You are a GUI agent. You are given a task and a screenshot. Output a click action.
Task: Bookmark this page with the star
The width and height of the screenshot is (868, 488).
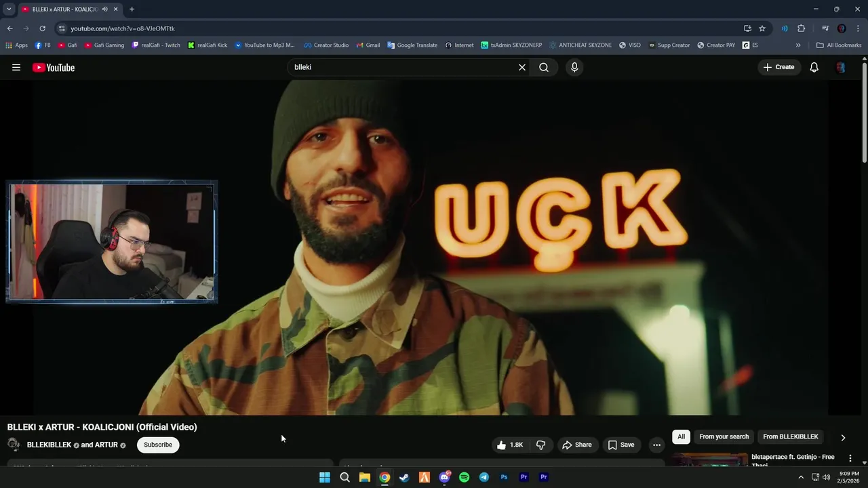[762, 28]
